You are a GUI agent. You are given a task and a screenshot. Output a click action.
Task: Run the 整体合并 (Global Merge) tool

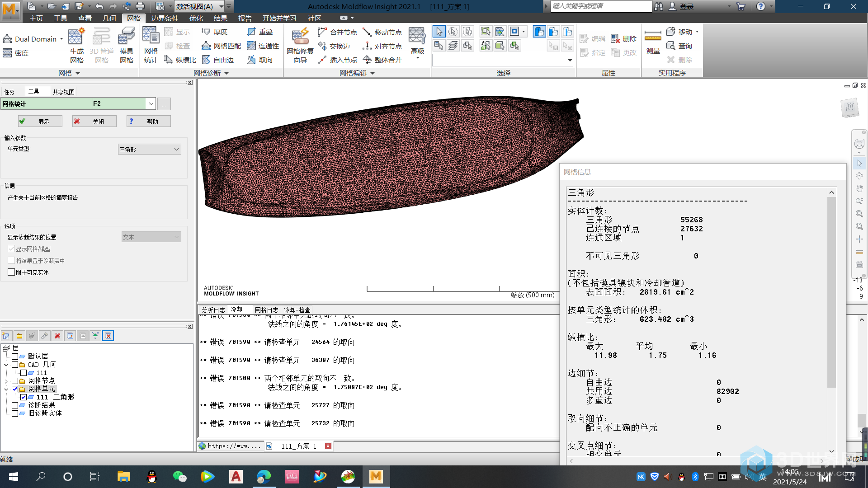tap(382, 60)
